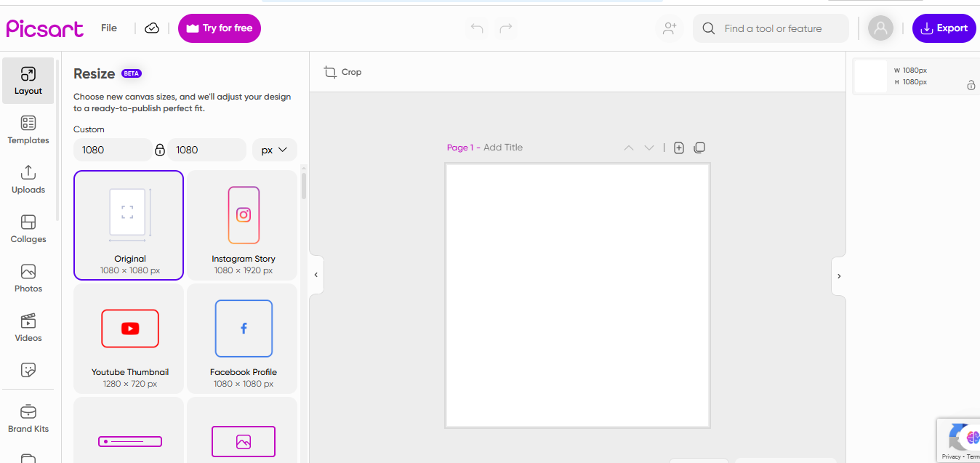The width and height of the screenshot is (980, 463).
Task: Open the user profile avatar
Action: [x=880, y=28]
